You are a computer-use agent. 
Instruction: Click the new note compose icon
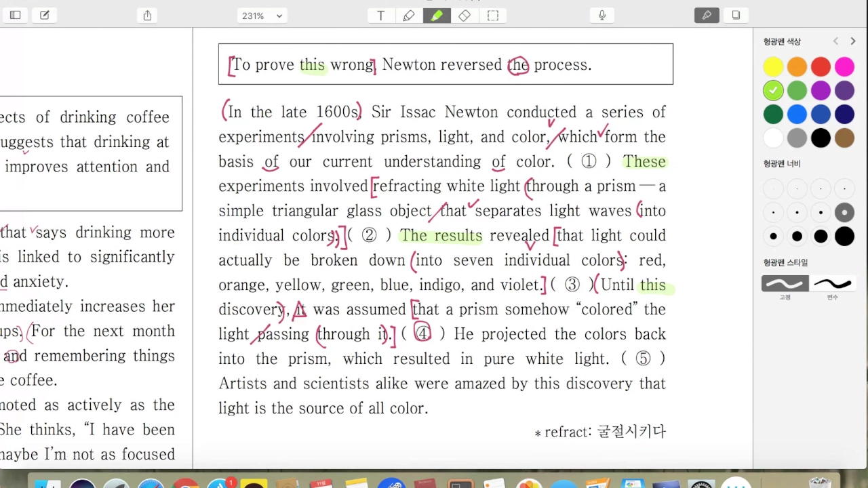click(45, 15)
